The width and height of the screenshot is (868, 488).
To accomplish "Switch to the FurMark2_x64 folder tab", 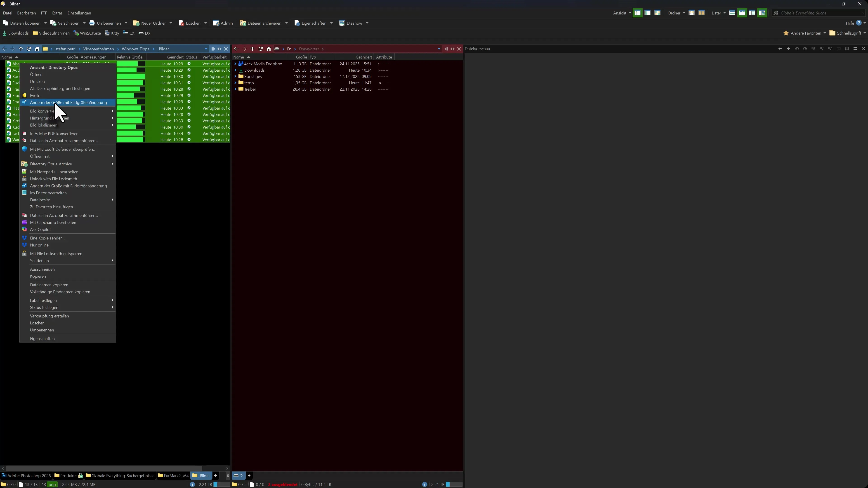I will 173,476.
